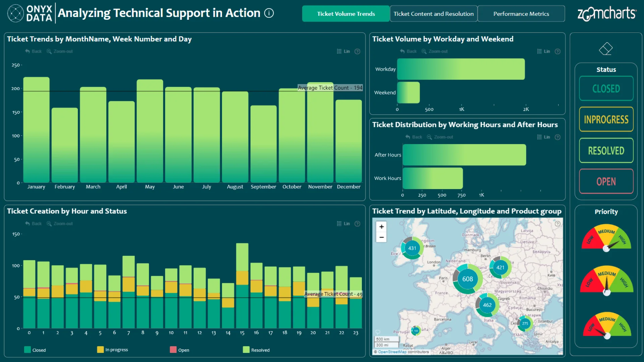Click the Weekend bar
This screenshot has width=644, height=362.
pos(408,93)
